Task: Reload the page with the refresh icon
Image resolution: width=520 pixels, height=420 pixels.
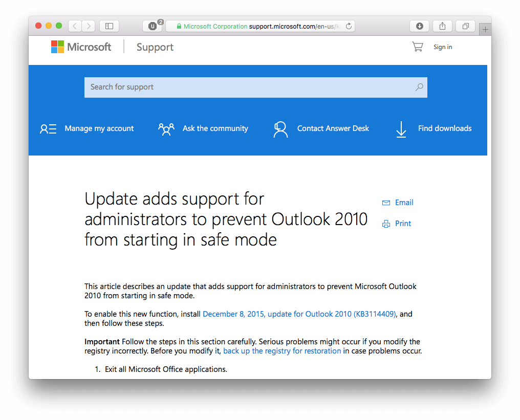Action: pos(349,26)
